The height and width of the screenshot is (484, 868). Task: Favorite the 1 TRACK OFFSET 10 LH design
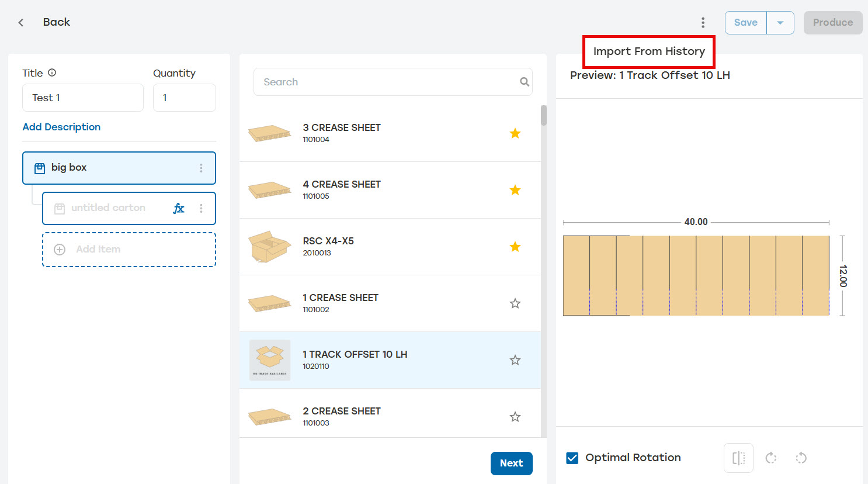(x=515, y=360)
